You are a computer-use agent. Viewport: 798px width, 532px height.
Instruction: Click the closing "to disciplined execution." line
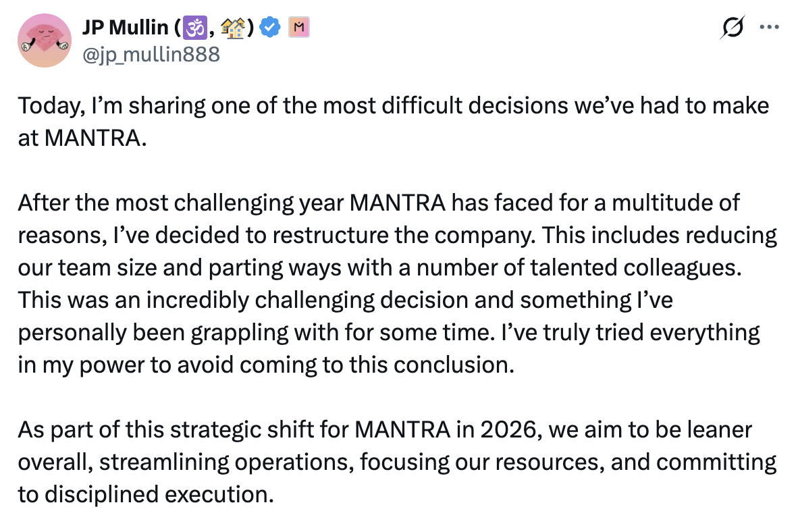coord(145,494)
